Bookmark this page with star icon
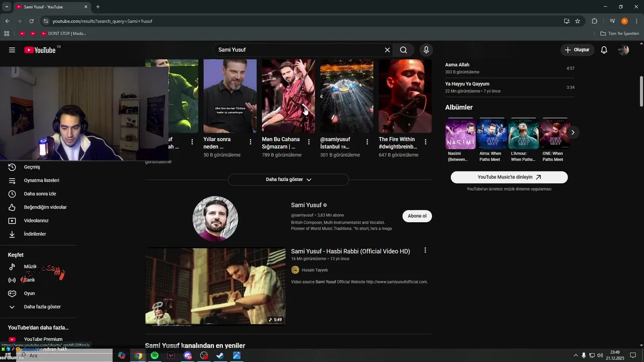644x362 pixels. (x=578, y=21)
